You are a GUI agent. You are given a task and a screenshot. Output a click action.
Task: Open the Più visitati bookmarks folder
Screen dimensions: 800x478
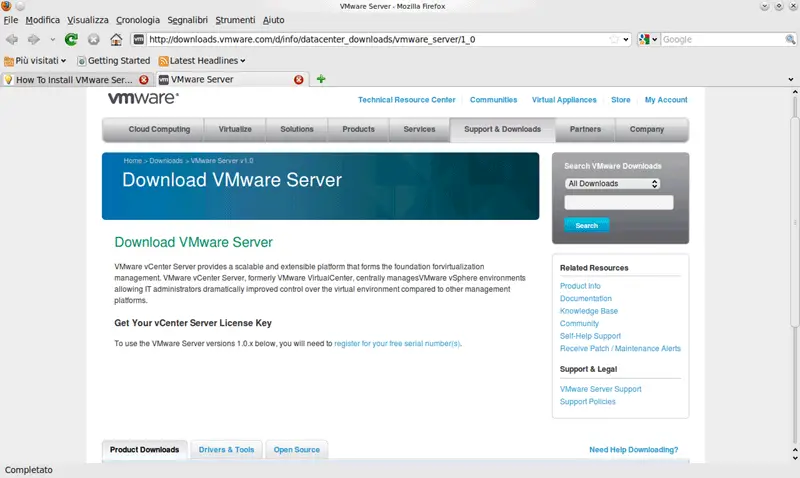pos(35,61)
